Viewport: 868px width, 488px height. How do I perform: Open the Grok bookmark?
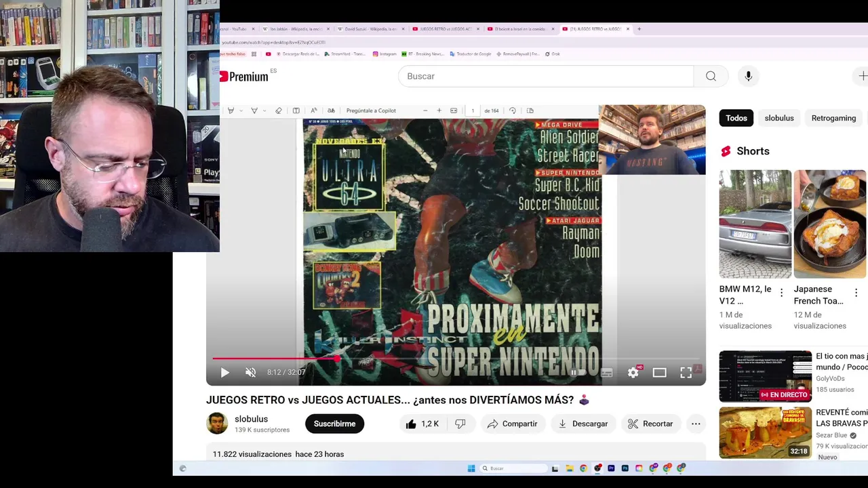click(553, 54)
